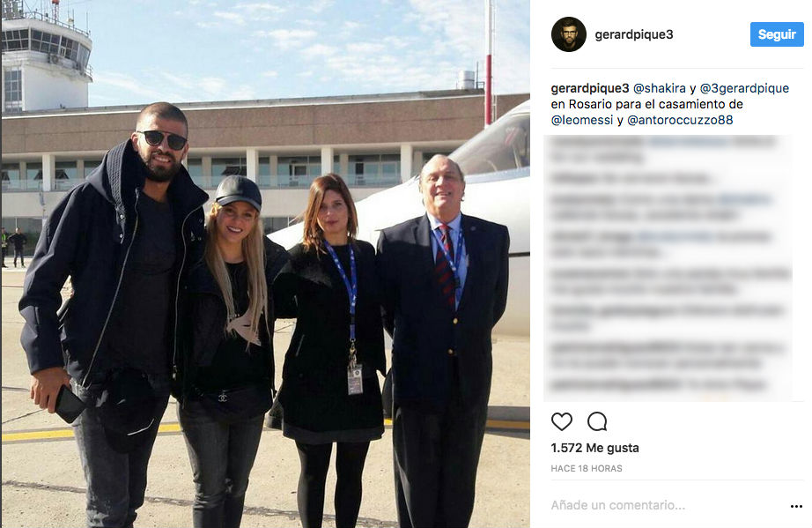The height and width of the screenshot is (528, 812).
Task: Open the HACE 18 HORAS timestamp
Action: coord(587,468)
